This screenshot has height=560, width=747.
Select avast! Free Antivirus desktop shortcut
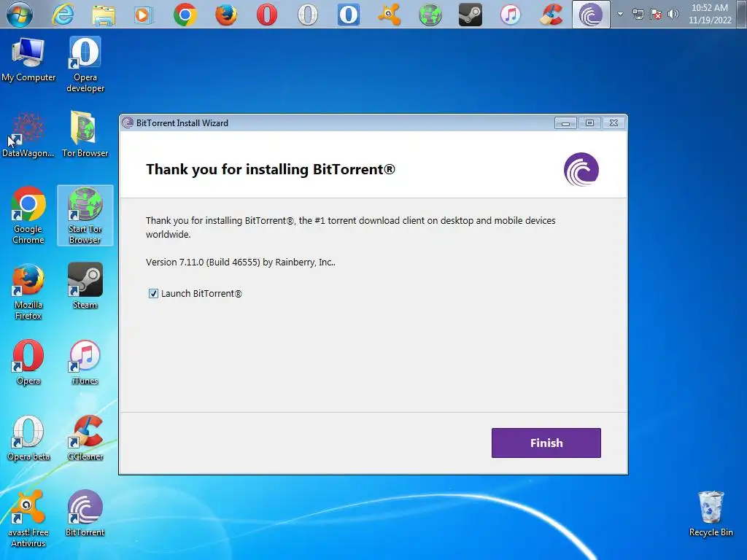tap(28, 519)
